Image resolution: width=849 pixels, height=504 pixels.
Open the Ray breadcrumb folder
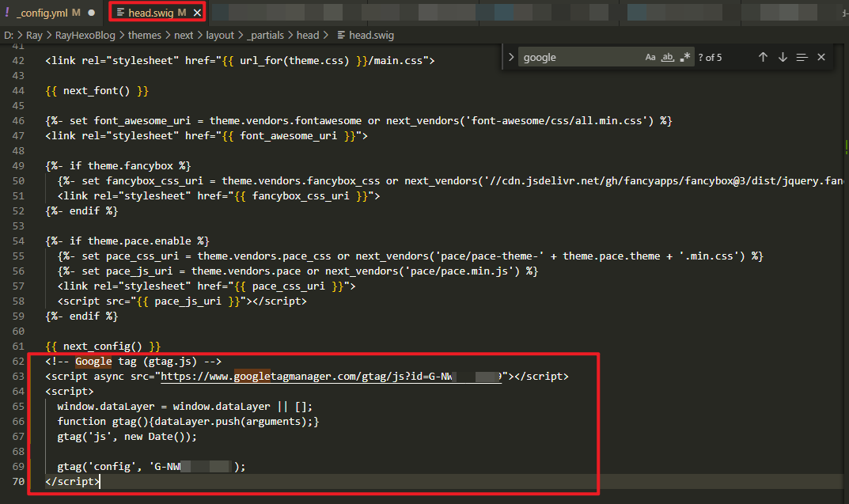tap(34, 35)
